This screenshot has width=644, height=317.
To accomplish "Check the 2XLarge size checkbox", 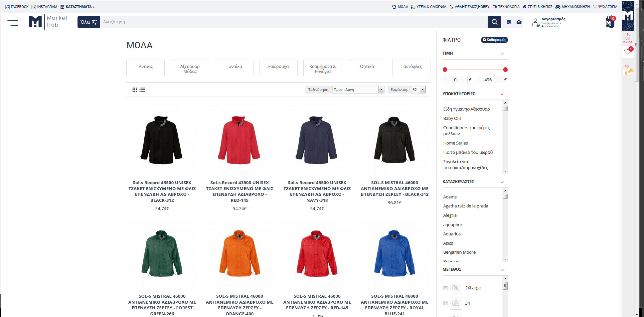I will [x=445, y=288].
